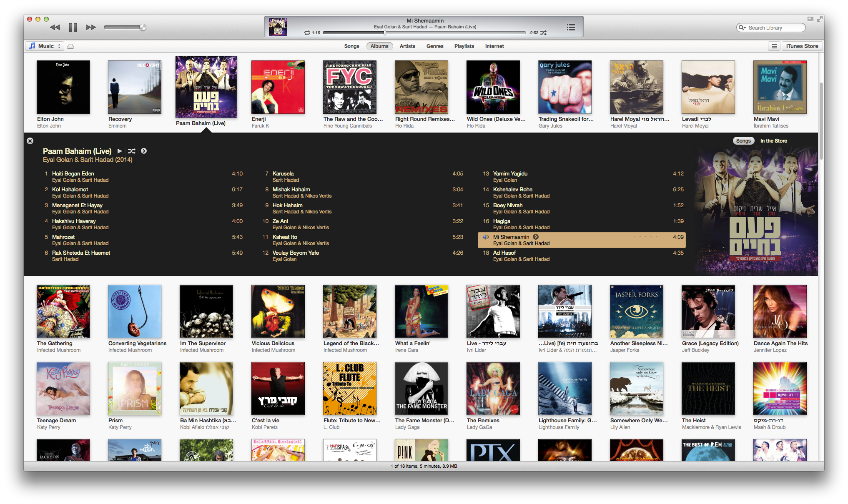Viewport: 848px width, 504px height.
Task: Skip to the next track
Action: pyautogui.click(x=90, y=28)
